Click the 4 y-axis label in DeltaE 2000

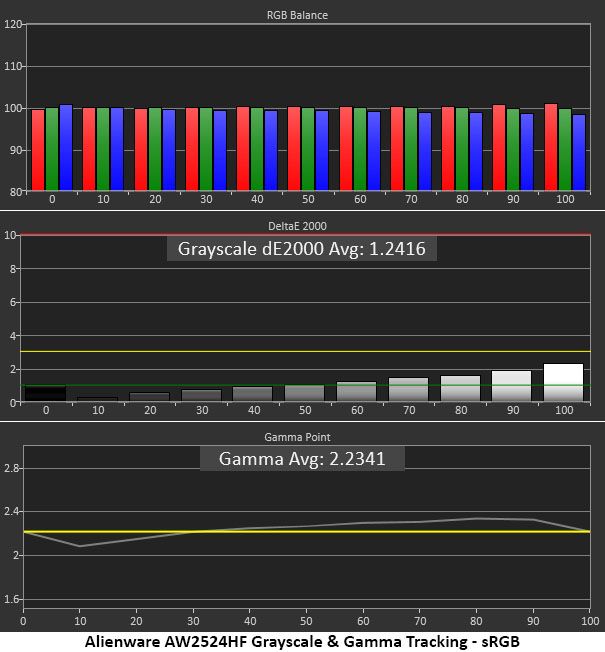click(x=12, y=336)
